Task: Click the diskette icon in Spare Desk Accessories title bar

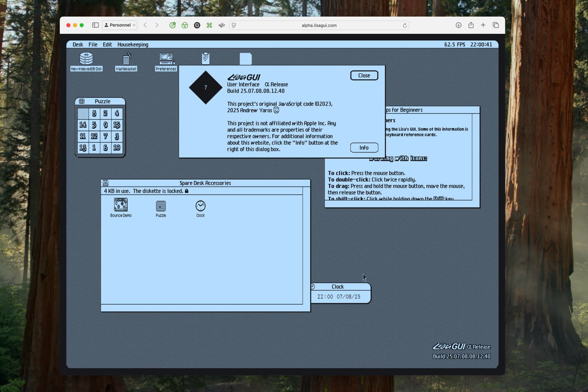Action: 105,183
